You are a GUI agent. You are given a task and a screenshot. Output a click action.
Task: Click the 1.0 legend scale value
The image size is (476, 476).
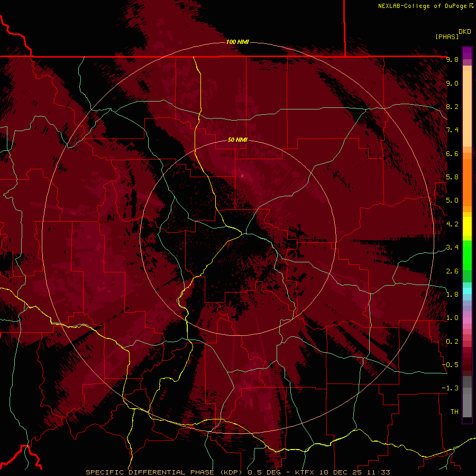452,318
